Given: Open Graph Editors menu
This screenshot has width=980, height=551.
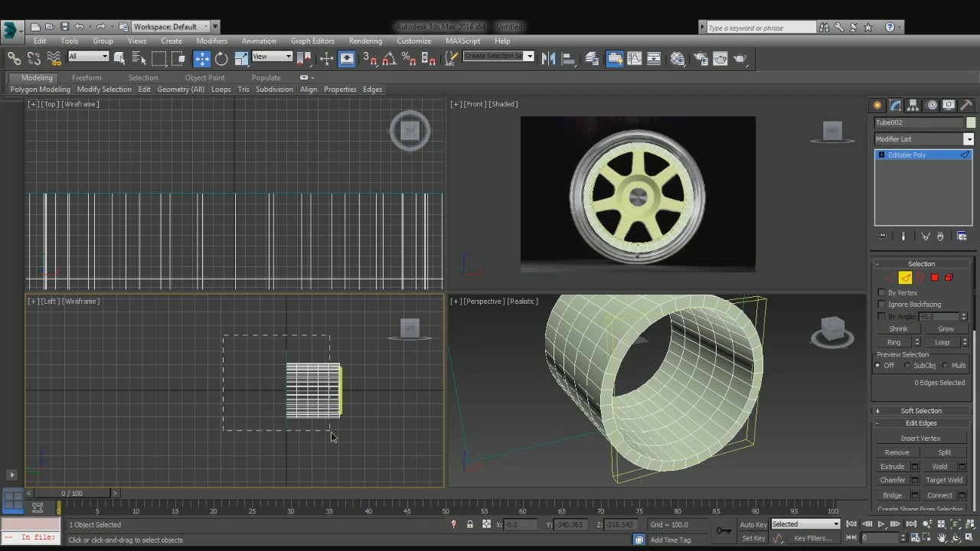Looking at the screenshot, I should tap(312, 41).
